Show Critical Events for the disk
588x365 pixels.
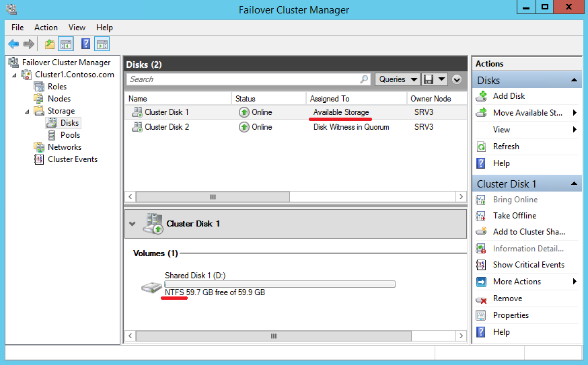(528, 265)
